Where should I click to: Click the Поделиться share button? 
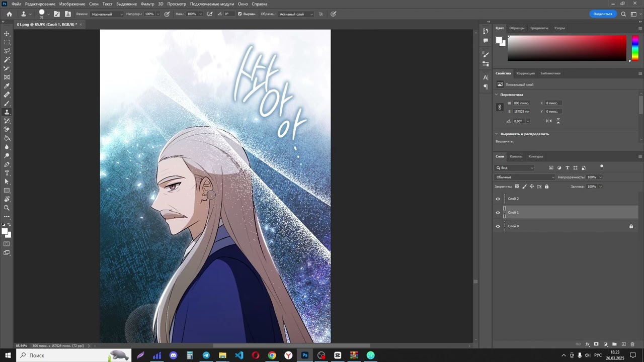603,14
